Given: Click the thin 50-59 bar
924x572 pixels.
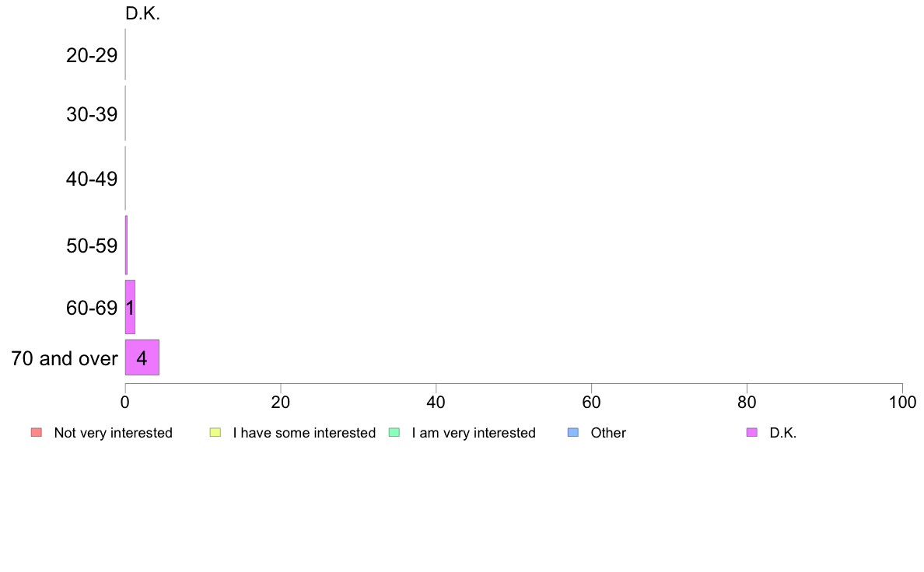Looking at the screenshot, I should (126, 245).
